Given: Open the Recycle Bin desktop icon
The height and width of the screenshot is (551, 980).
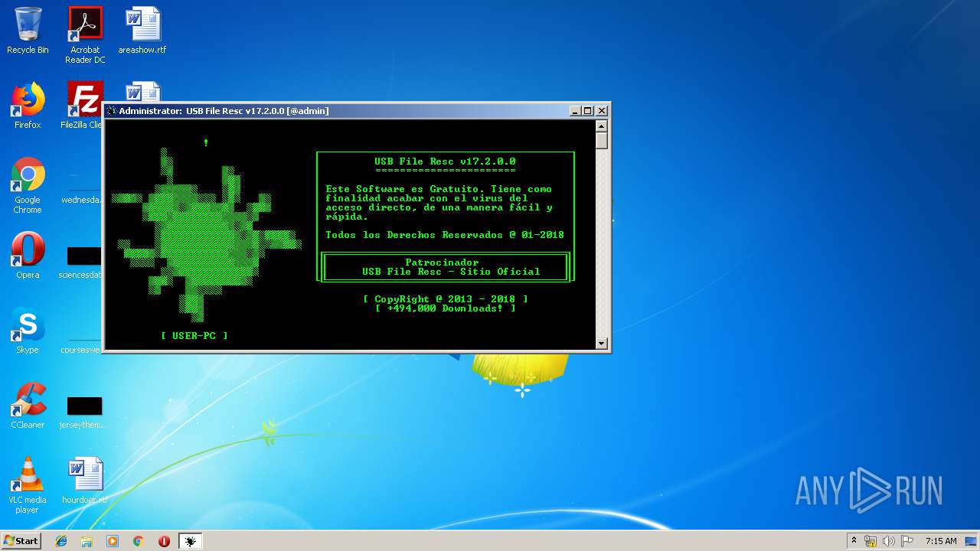Looking at the screenshot, I should pyautogui.click(x=28, y=31).
